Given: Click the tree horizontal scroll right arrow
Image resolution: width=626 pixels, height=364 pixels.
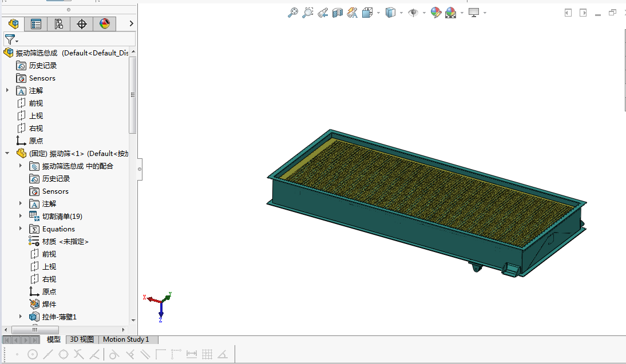Looking at the screenshot, I should (124, 330).
